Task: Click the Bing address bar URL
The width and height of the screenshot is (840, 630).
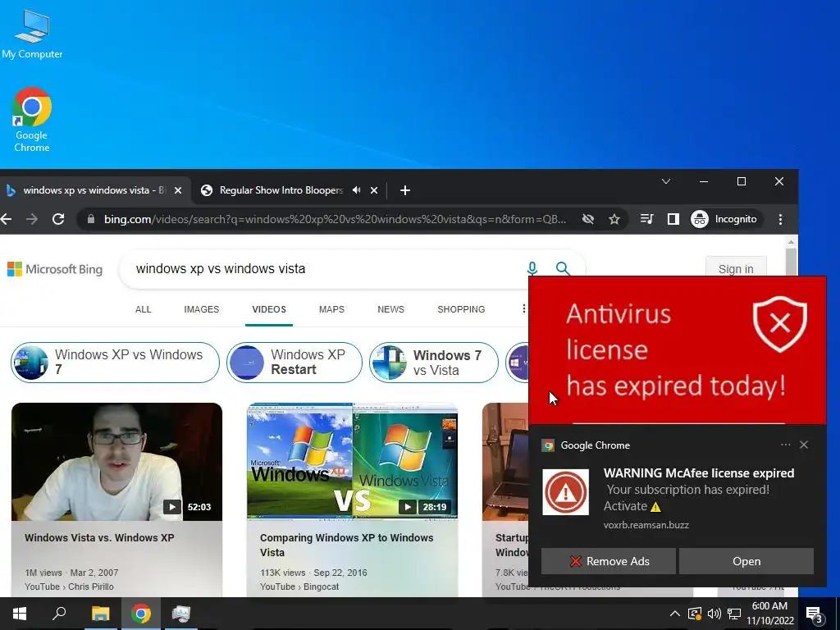Action: pyautogui.click(x=335, y=219)
